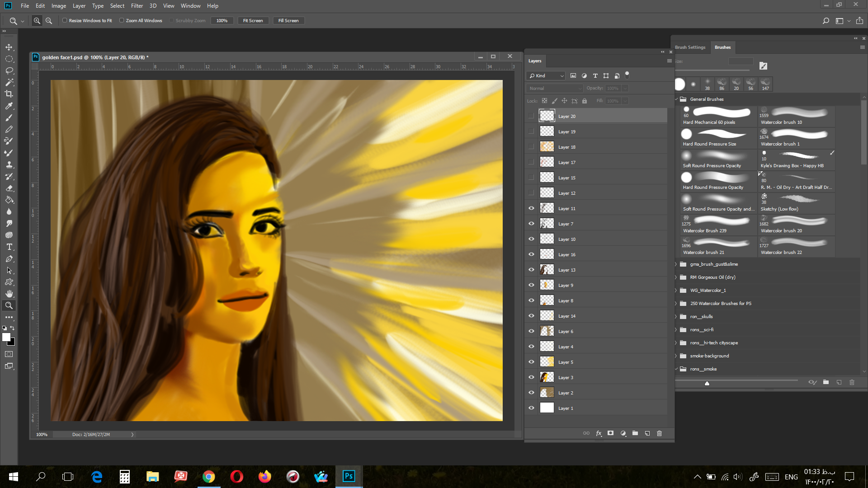Click the Fit Screen button
Viewport: 868px width, 488px height.
tap(253, 21)
